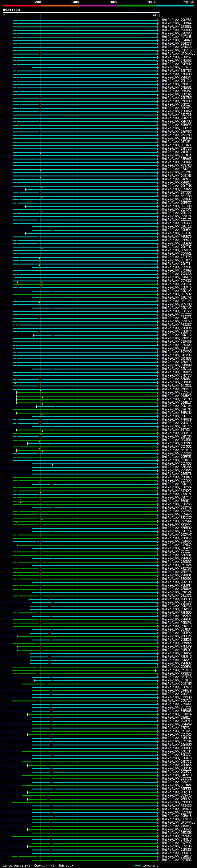Click hit UniRef100_Q84XC6
The width and height of the screenshot is (197, 868).
(177, 47)
